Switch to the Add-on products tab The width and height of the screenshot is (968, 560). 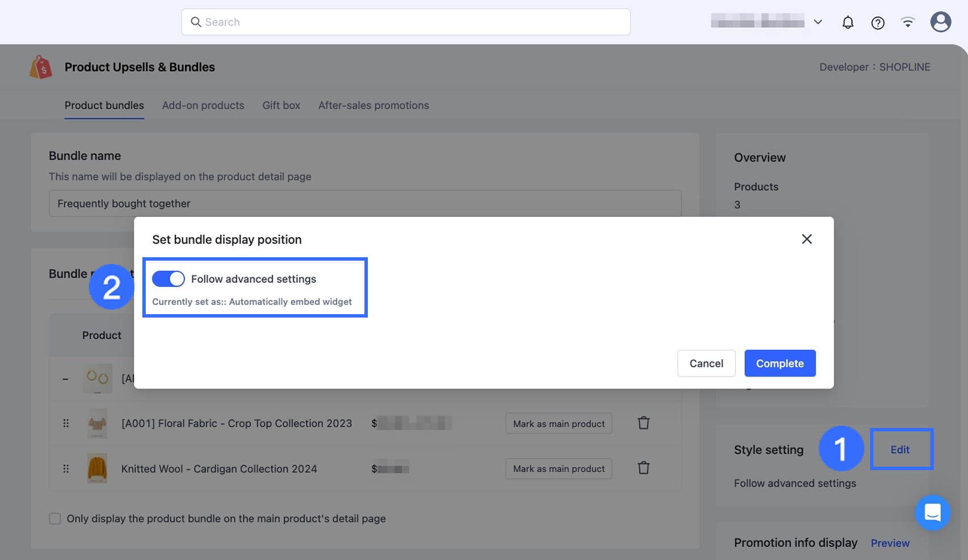(203, 105)
